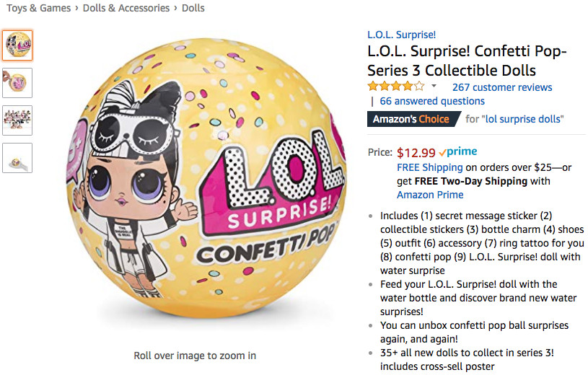Select the doll collection group thumbnail

click(x=17, y=120)
